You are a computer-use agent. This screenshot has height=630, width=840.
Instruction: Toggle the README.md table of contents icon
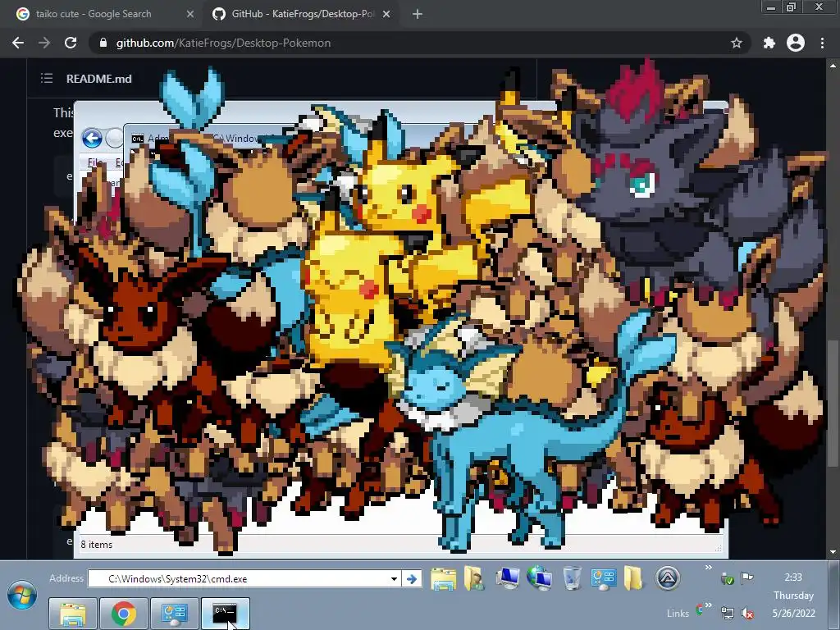click(47, 78)
